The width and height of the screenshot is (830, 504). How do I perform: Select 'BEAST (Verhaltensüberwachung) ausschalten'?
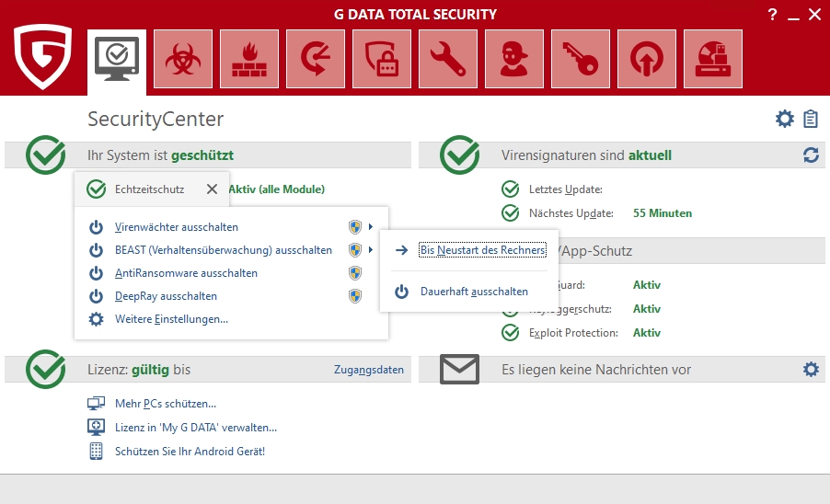(224, 250)
